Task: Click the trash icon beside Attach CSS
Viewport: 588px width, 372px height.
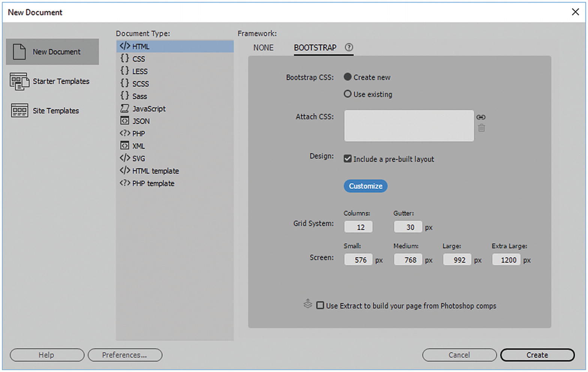Action: tap(481, 128)
